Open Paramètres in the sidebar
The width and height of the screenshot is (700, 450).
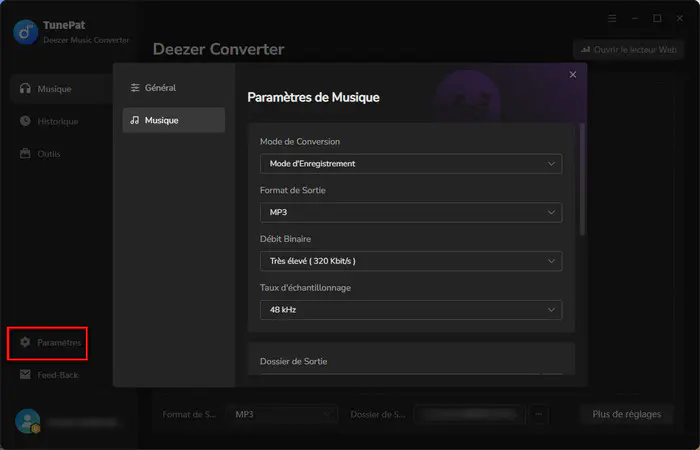pyautogui.click(x=47, y=343)
